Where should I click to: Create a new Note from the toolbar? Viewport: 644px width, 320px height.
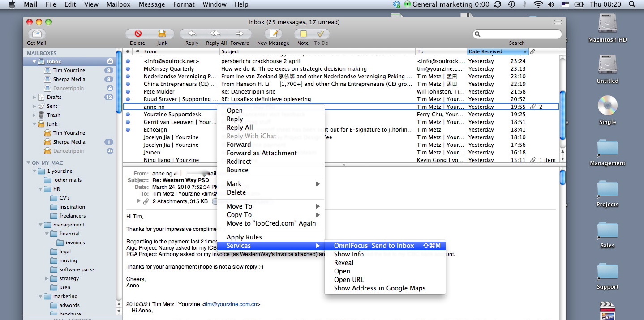click(x=303, y=34)
